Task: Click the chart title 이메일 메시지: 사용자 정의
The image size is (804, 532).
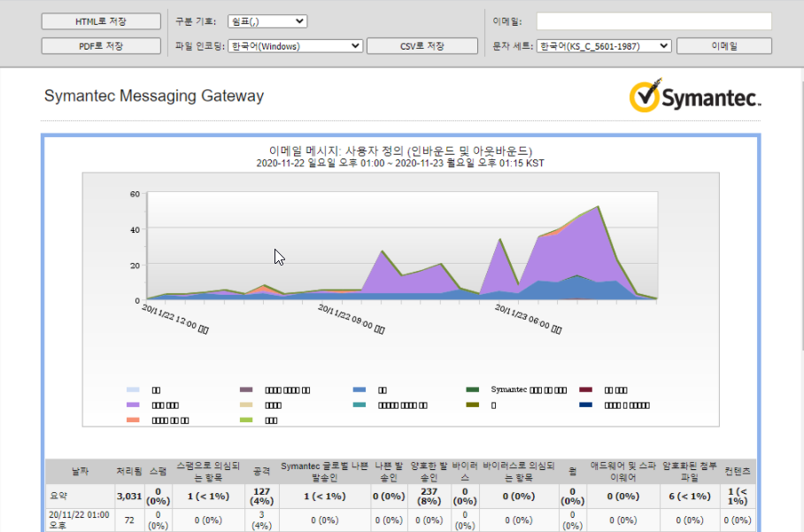Action: [x=400, y=151]
